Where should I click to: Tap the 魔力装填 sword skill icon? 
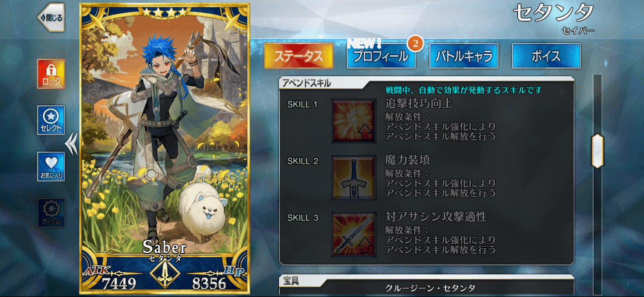pyautogui.click(x=354, y=178)
